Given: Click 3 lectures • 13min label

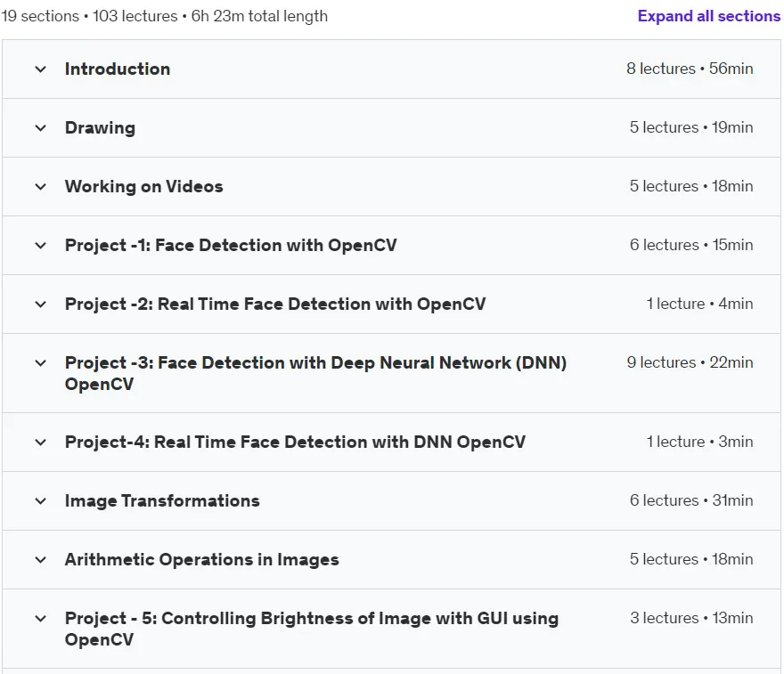Looking at the screenshot, I should [691, 618].
